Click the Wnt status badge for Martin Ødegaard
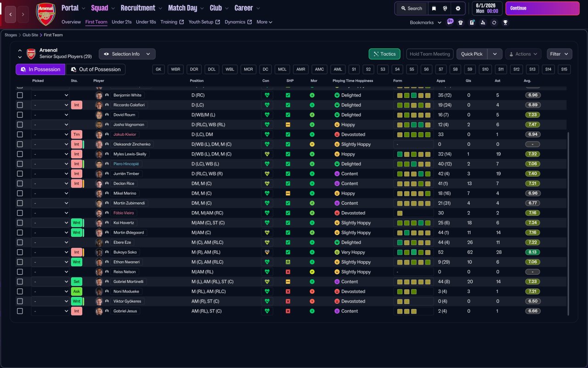The height and width of the screenshot is (368, 588). click(x=76, y=232)
